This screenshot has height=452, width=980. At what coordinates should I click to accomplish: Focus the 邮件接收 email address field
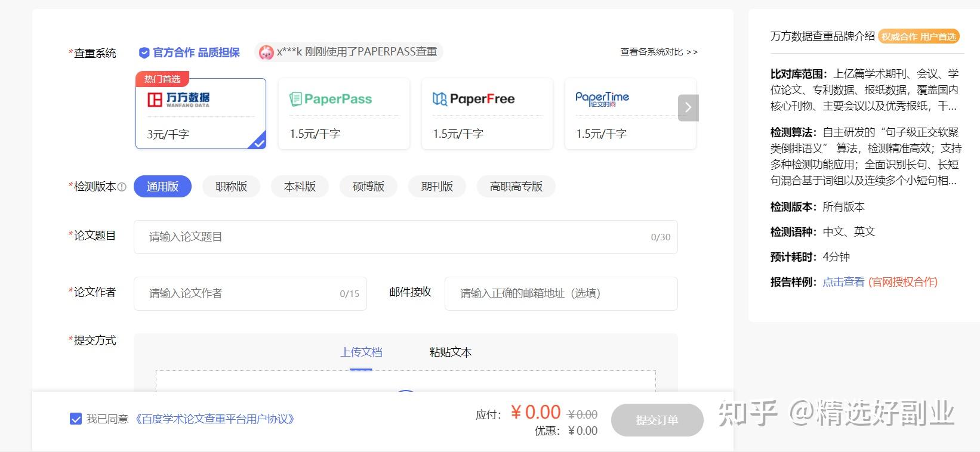[x=561, y=293]
